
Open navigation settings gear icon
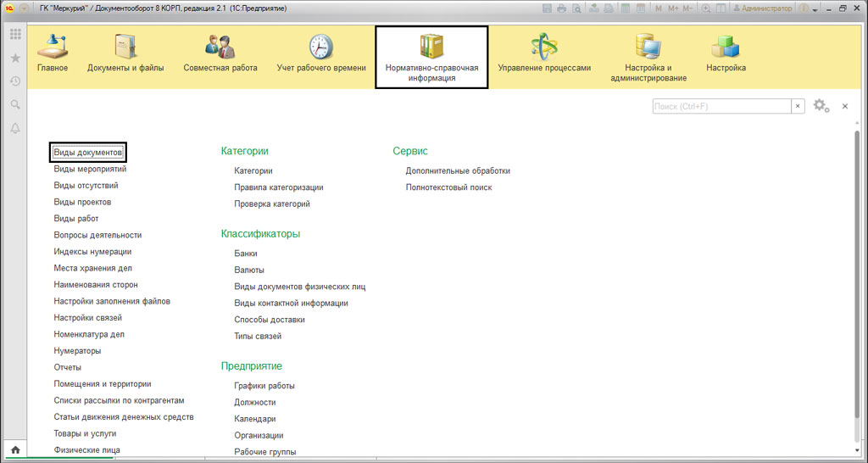(x=821, y=106)
